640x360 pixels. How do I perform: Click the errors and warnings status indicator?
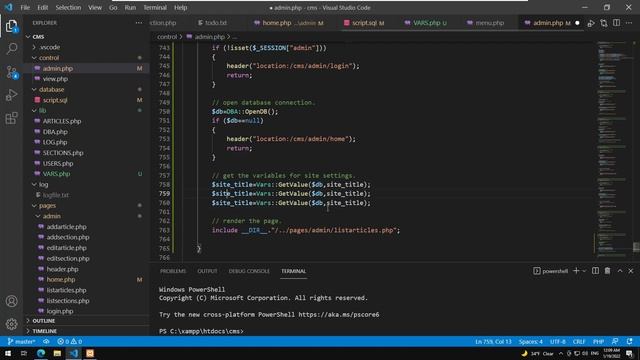(x=70, y=341)
